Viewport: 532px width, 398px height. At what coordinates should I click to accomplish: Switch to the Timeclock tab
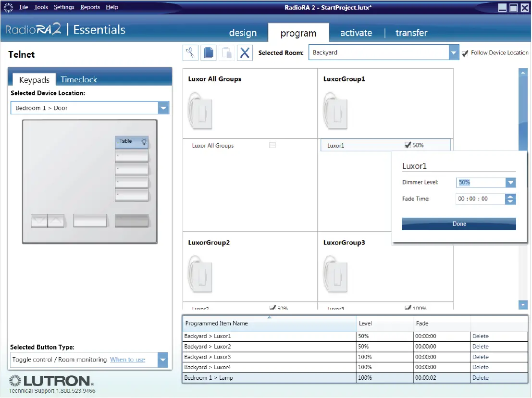point(79,80)
